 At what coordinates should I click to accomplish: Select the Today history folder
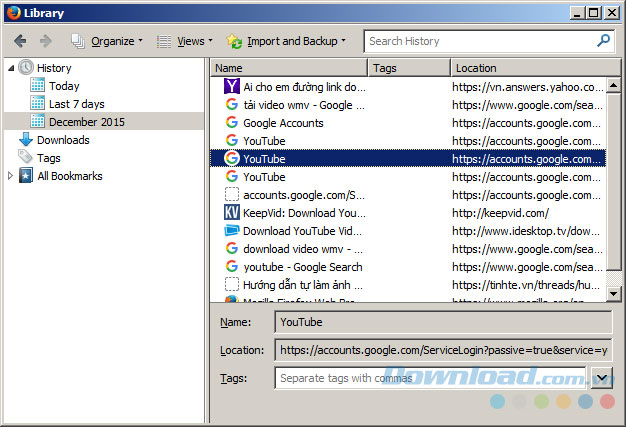point(64,86)
